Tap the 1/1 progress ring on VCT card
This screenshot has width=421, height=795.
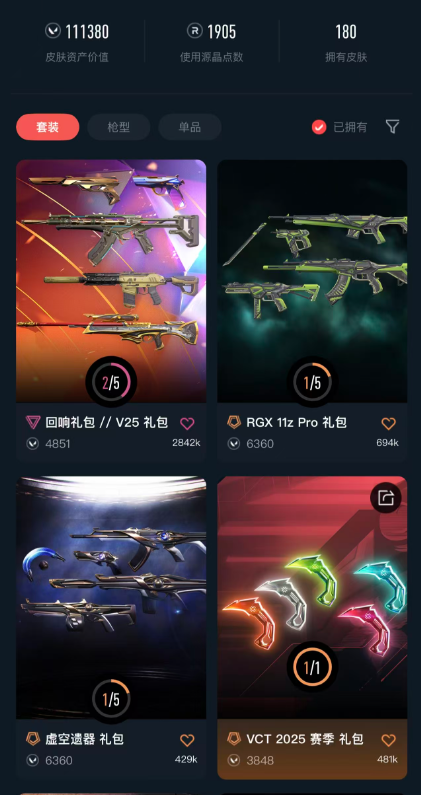click(x=312, y=667)
